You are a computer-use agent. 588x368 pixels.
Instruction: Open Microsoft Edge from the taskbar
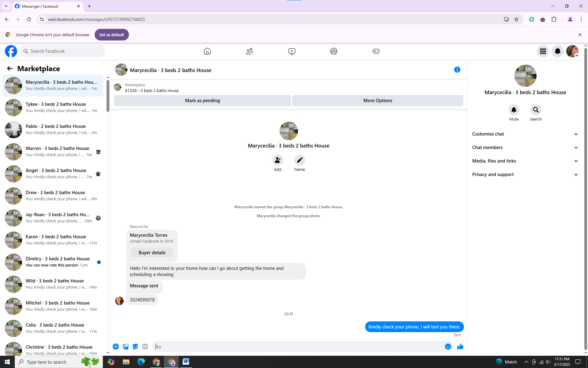tap(141, 362)
